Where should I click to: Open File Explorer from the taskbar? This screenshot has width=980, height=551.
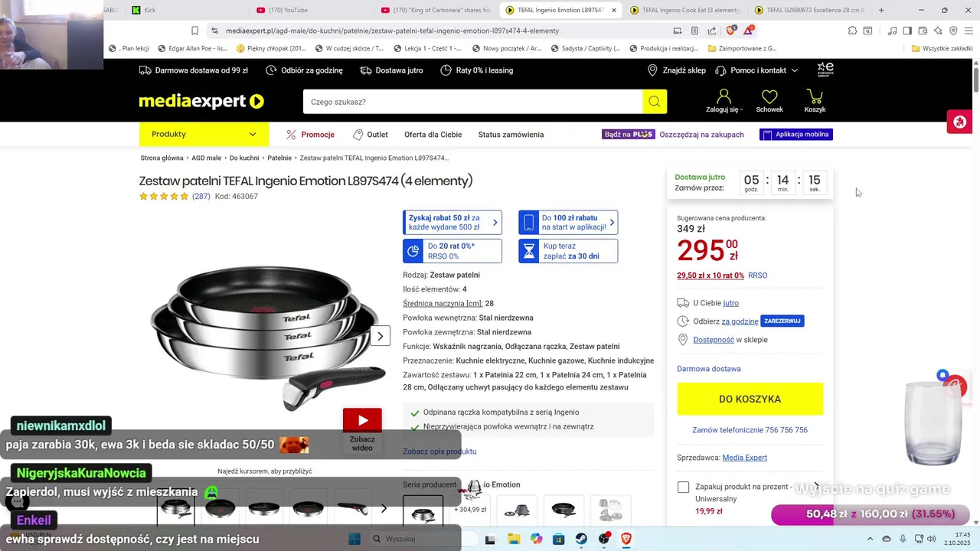tap(514, 539)
